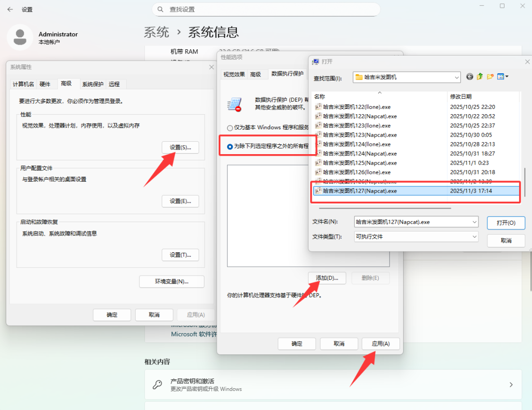Click the Administrator avatar picture

pos(20,37)
